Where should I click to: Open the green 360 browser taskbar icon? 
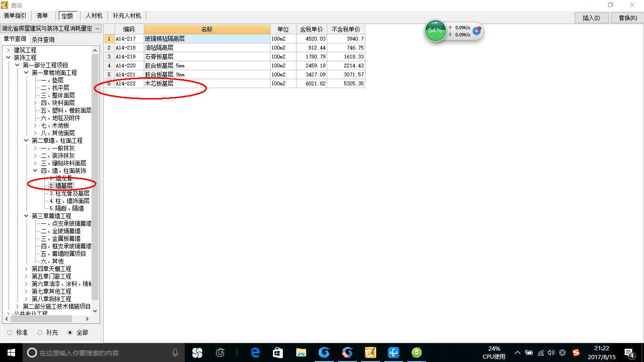point(416,353)
